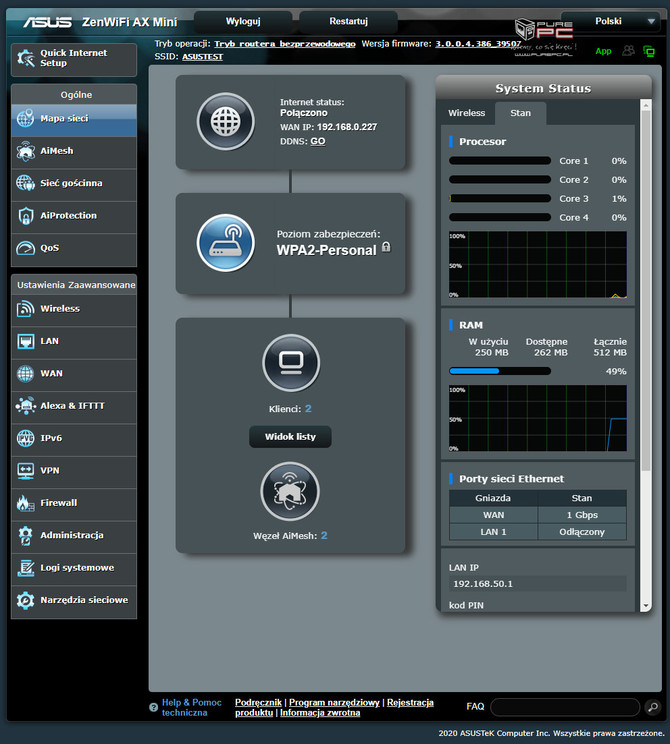Screen dimensions: 670x744
Task: Switch to the Stan tab in System Status
Action: [x=521, y=113]
